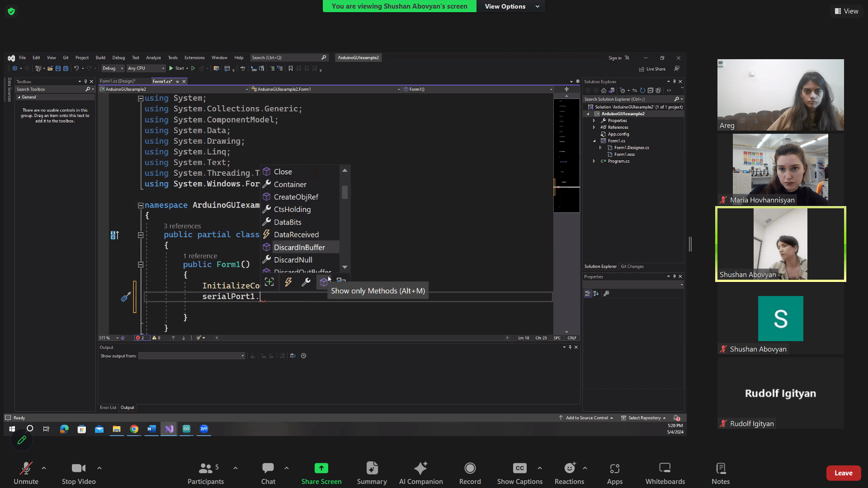
Task: Click Zoom AI Companion icon
Action: pos(421,469)
